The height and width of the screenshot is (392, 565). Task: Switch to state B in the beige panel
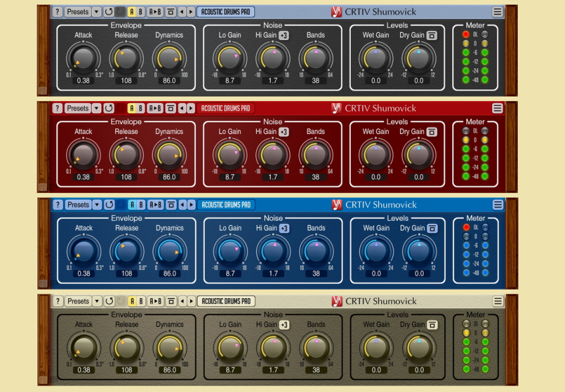tap(141, 301)
